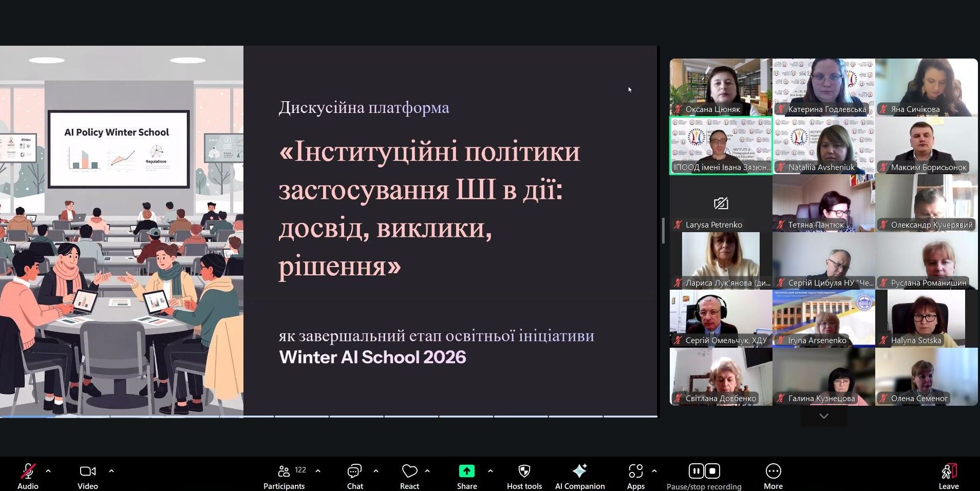The image size is (980, 491).
Task: Unmute the microphone
Action: (28, 471)
